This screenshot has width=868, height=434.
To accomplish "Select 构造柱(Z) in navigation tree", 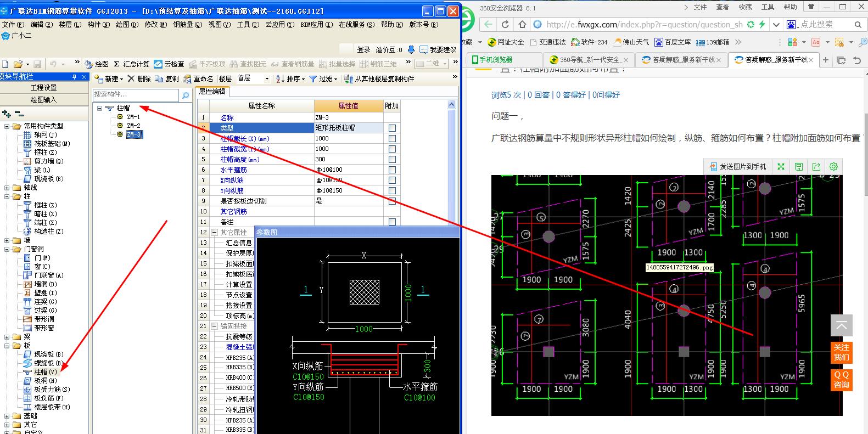I will coord(43,232).
